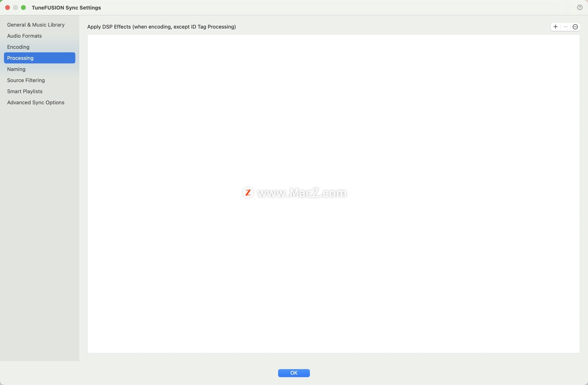Open General & Music Library settings
588x385 pixels.
pyautogui.click(x=40, y=25)
